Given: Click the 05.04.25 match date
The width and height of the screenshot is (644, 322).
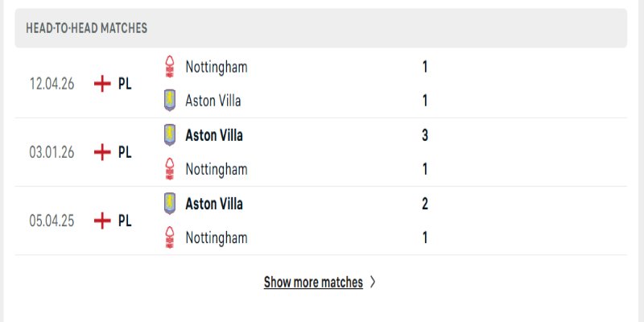Looking at the screenshot, I should 52,221.
